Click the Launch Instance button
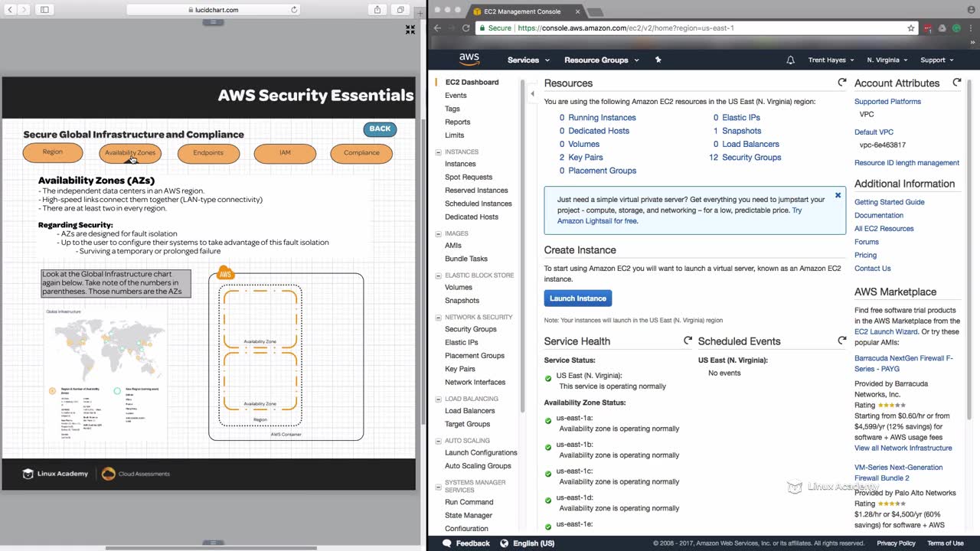This screenshot has height=551, width=980. pos(577,298)
